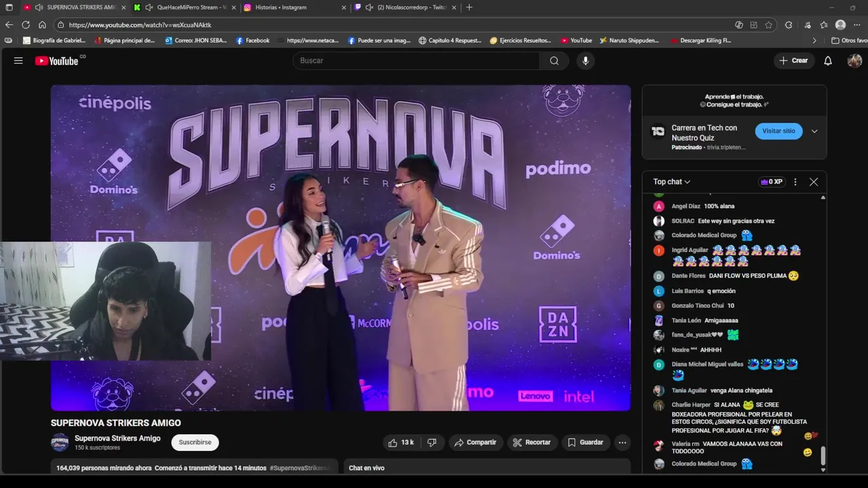Image resolution: width=868 pixels, height=488 pixels.
Task: Close the SUPERNOVA STRIKERS AMIGO tab
Action: tap(123, 7)
